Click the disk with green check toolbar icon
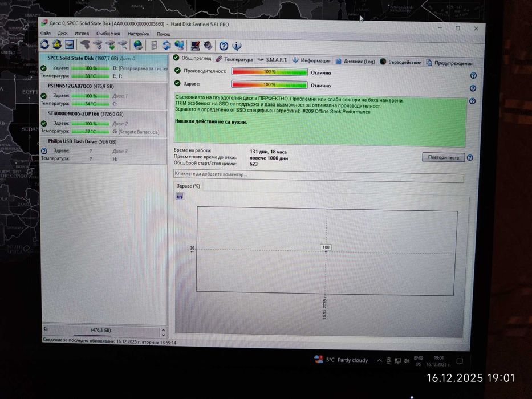This screenshot has height=399, width=532. pos(110,45)
